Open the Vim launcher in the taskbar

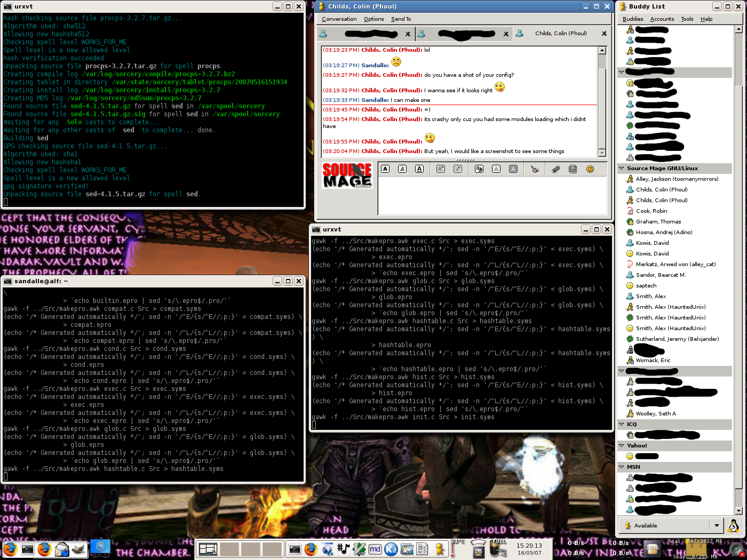pyautogui.click(x=359, y=549)
